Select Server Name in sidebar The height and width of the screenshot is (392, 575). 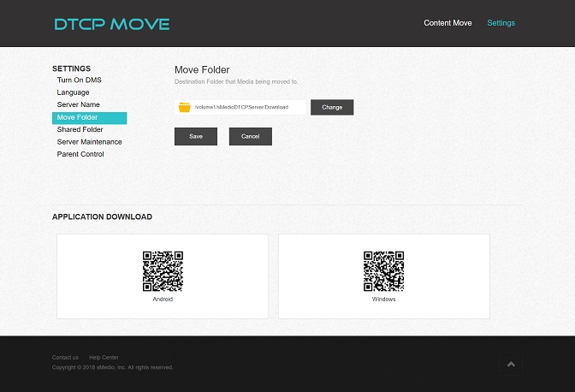[78, 104]
